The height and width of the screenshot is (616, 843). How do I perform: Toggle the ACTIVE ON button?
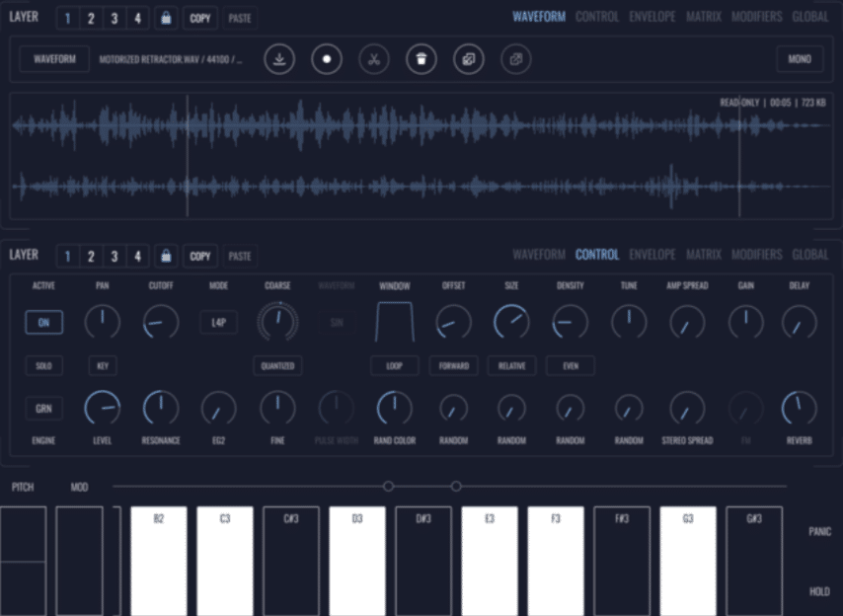(x=43, y=323)
